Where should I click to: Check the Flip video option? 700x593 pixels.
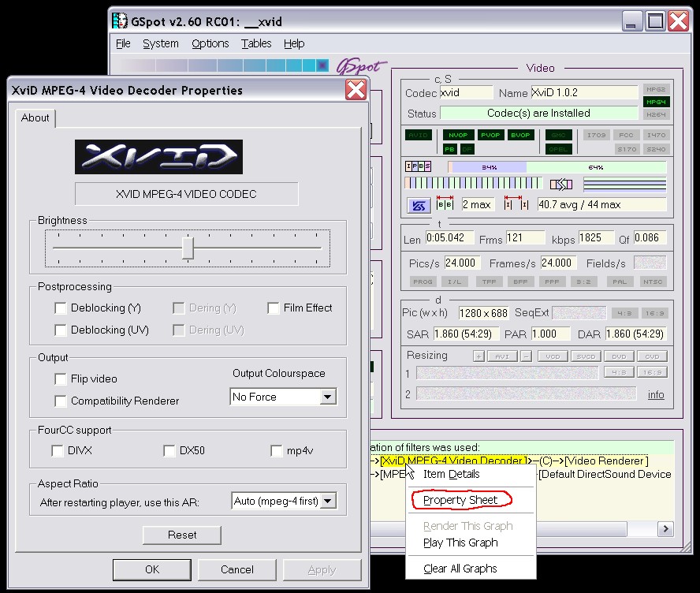pos(61,379)
